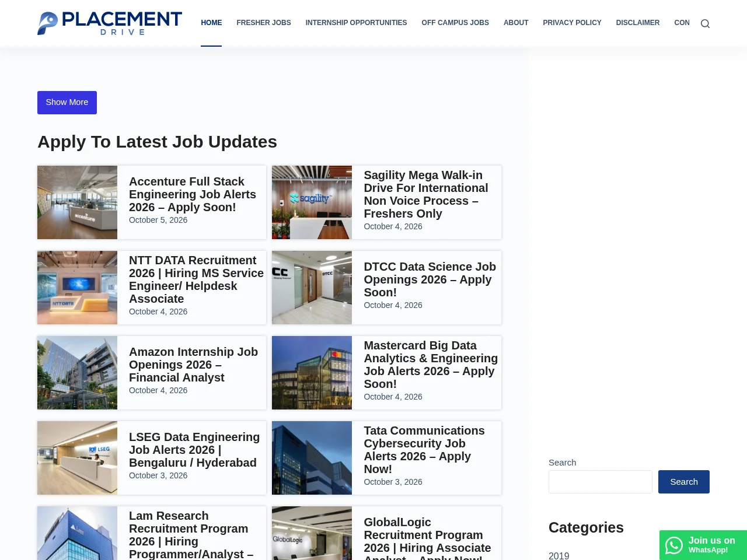Click October 3, 2026 date under LSEG
The image size is (747, 560).
click(158, 475)
